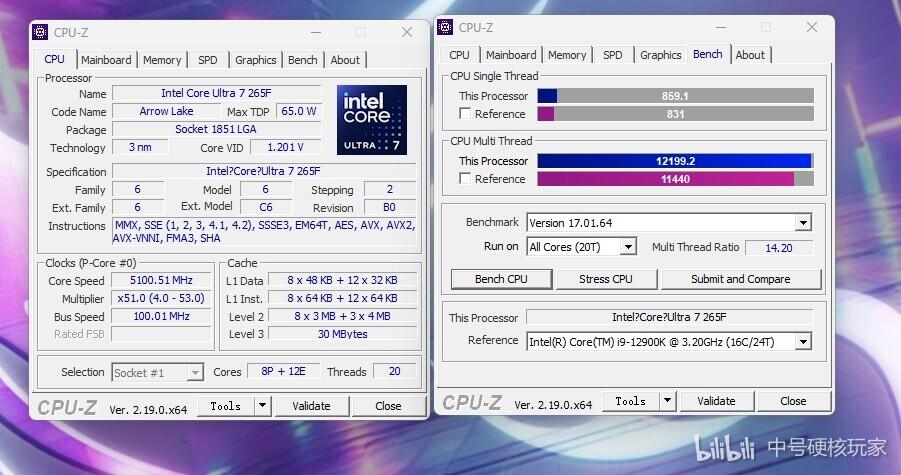Click Close button in right window
This screenshot has width=901, height=475.
tap(793, 401)
